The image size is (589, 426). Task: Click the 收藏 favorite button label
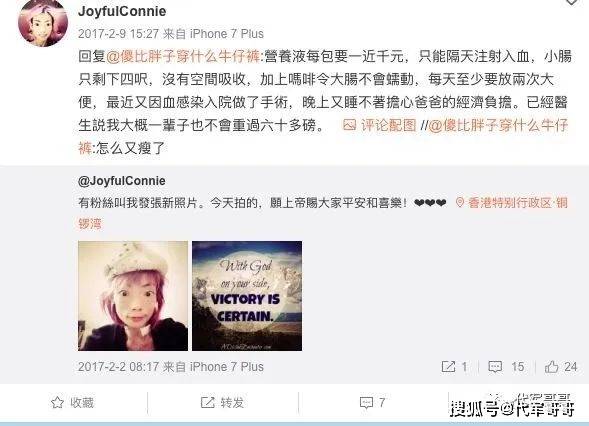pyautogui.click(x=82, y=403)
